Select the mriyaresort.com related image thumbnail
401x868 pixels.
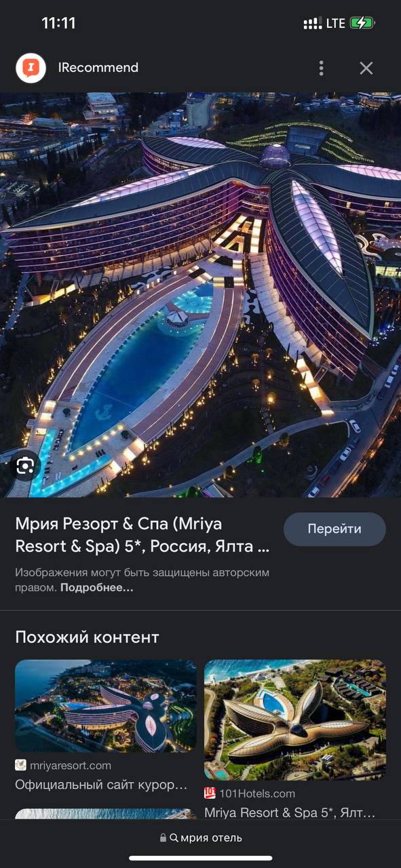(x=106, y=706)
